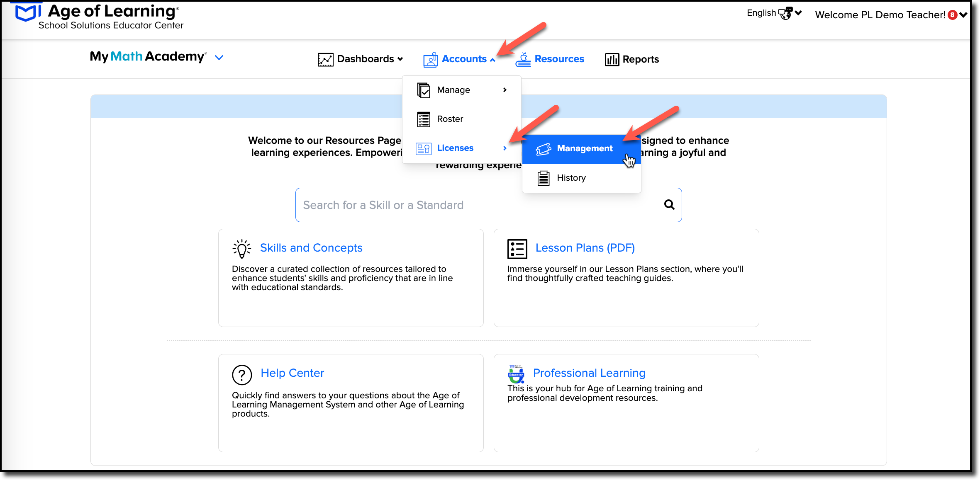
Task: Click the Search for a Skill or Standard field
Action: [488, 205]
